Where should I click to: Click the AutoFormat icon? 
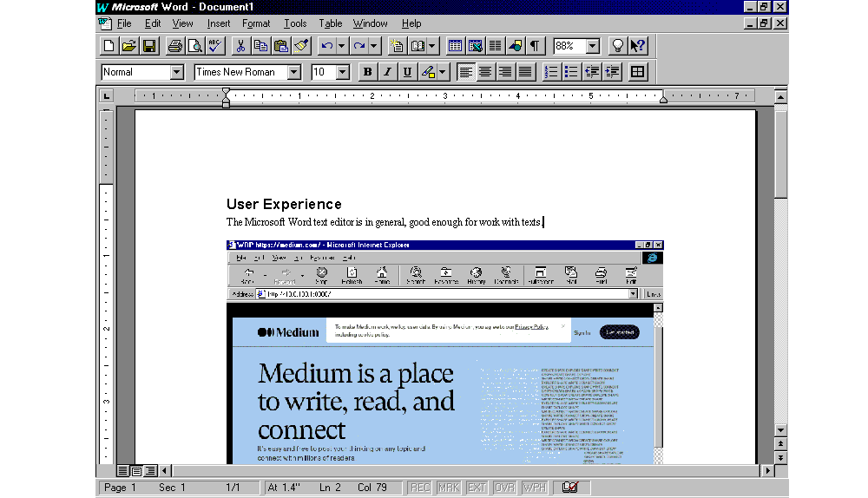coord(397,46)
